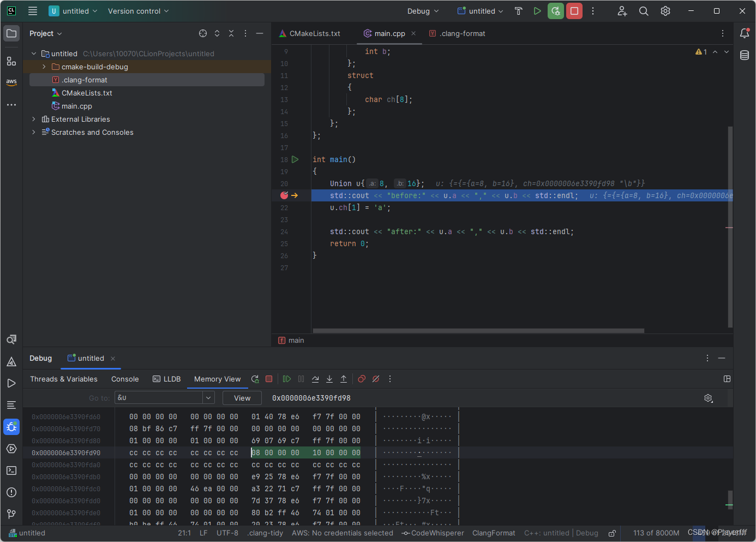The height and width of the screenshot is (542, 756).
Task: Toggle the Debug tool window bug button
Action: [x=11, y=427]
